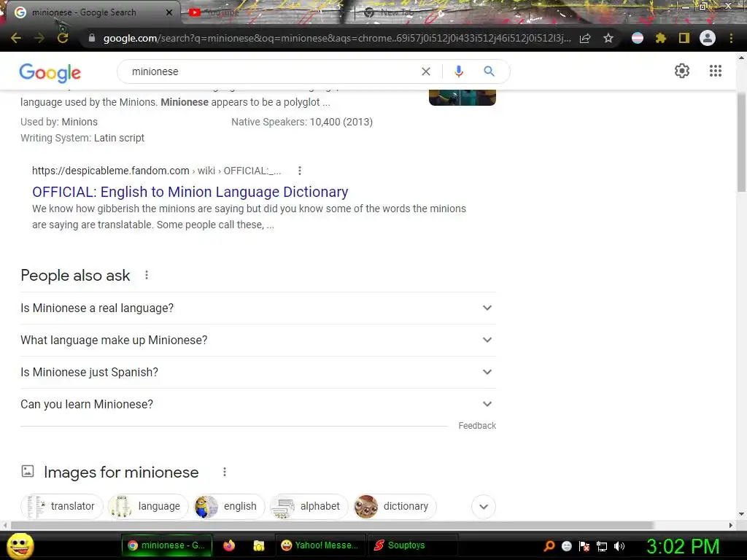Viewport: 747px width, 560px height.
Task: Click the Minions link after Used by
Action: point(80,122)
